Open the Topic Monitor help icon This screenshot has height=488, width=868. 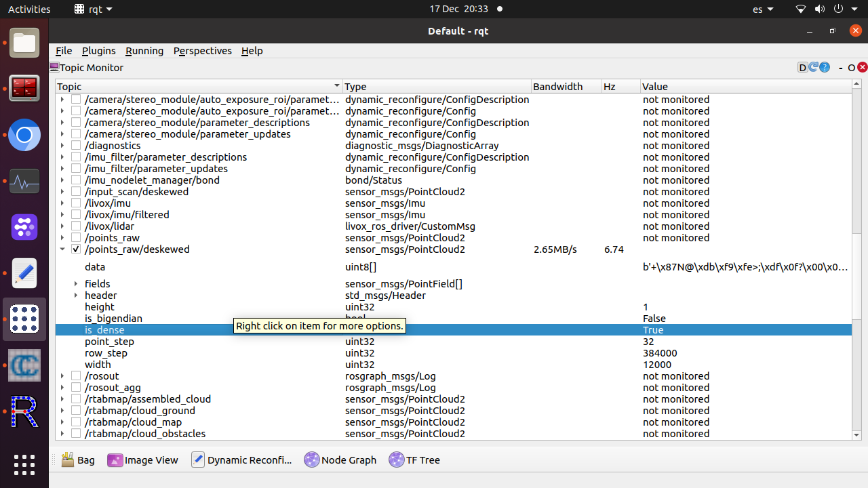point(825,67)
